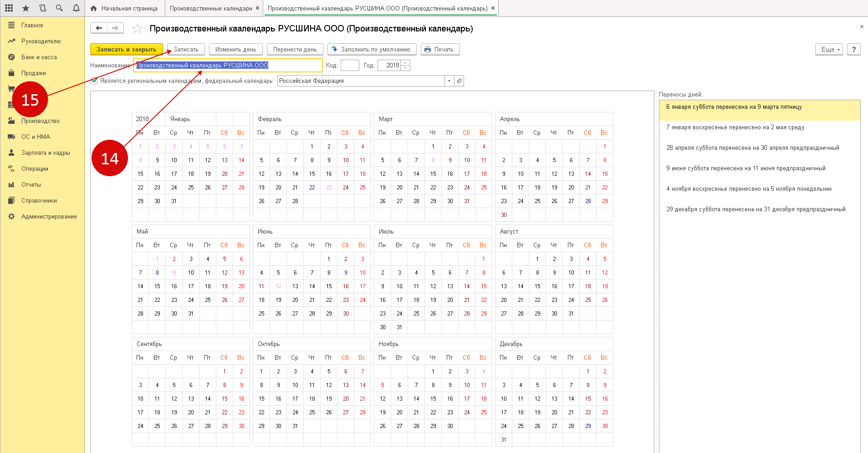Click the Печать printer button

click(440, 49)
